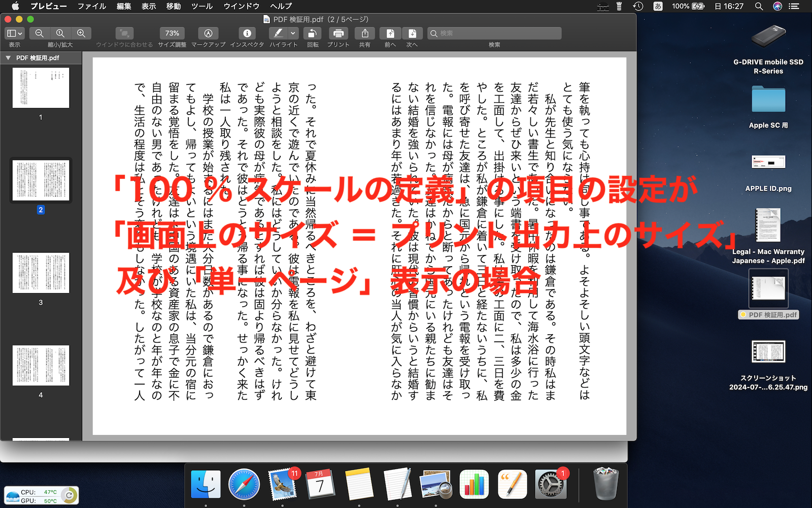The width and height of the screenshot is (812, 508).
Task: Select page 3 thumbnail in sidebar
Action: [x=41, y=273]
